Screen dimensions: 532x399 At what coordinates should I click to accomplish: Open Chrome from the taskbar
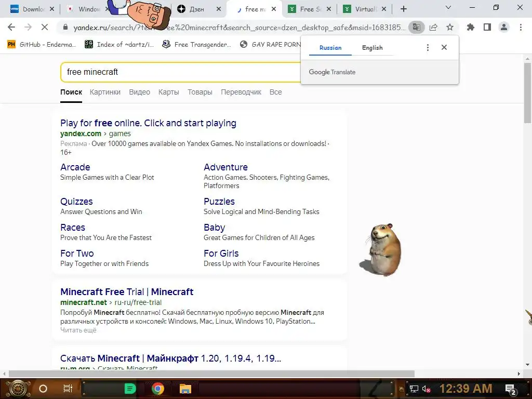click(158, 389)
